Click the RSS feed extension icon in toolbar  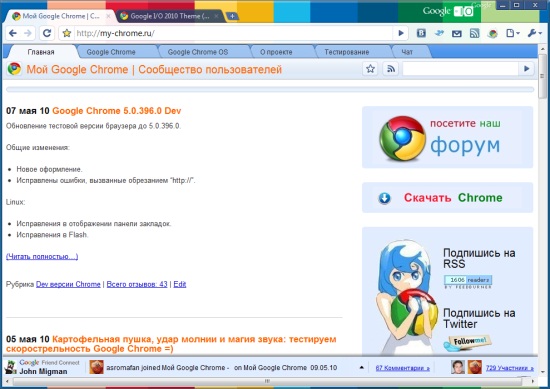point(474,33)
